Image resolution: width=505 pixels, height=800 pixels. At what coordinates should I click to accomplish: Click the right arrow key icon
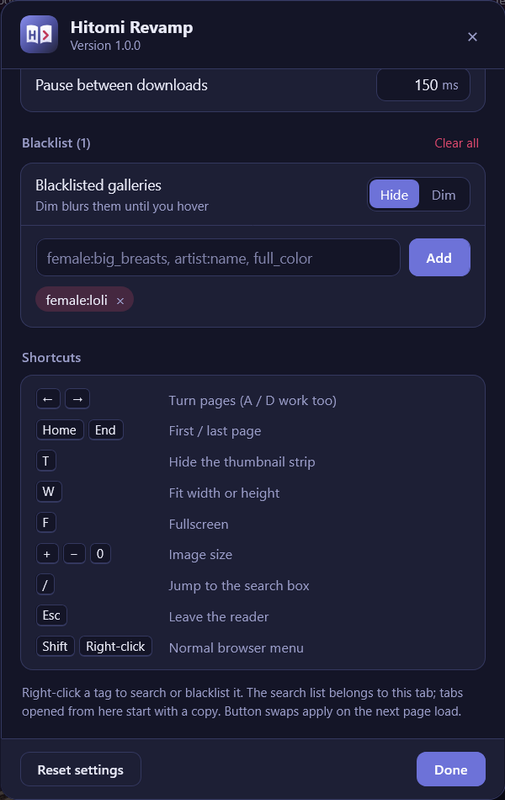(78, 399)
